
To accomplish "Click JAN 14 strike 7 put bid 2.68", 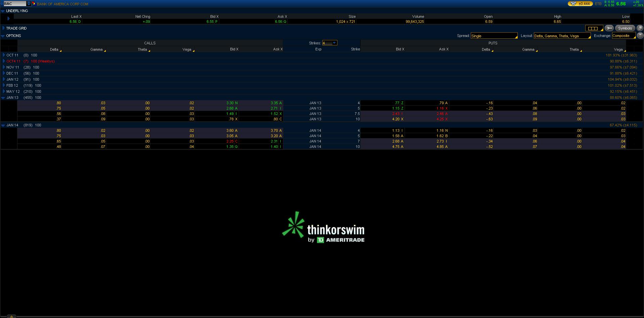I will pos(396,142).
